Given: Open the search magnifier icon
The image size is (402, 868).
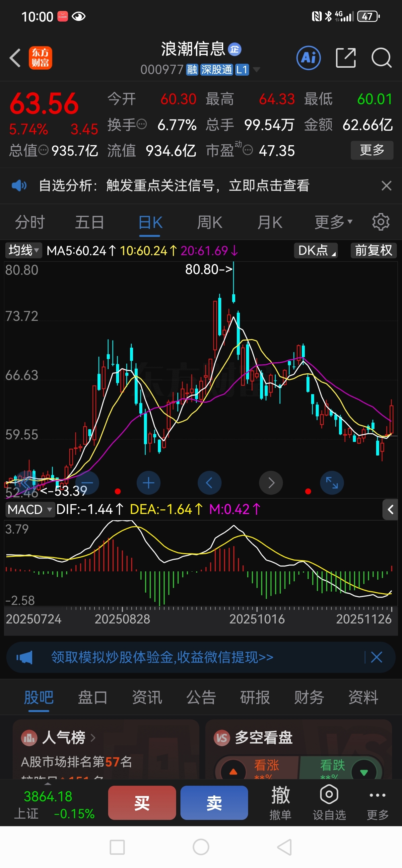Looking at the screenshot, I should (x=381, y=58).
